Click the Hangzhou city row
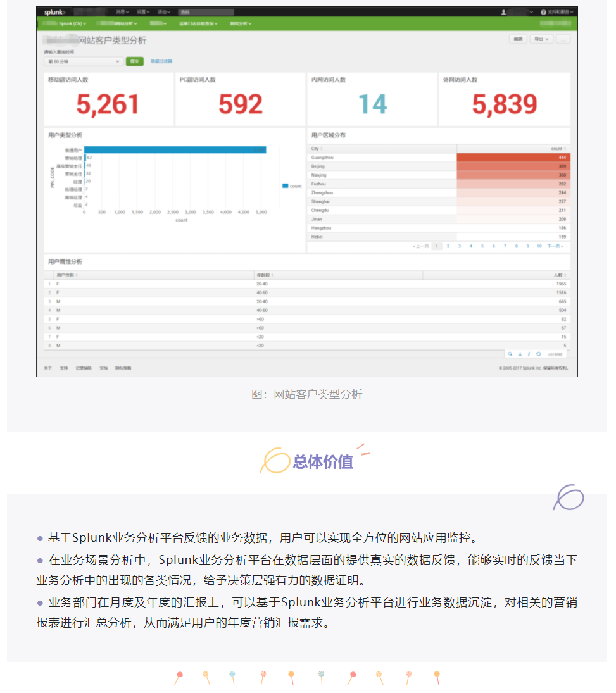 tap(439, 228)
